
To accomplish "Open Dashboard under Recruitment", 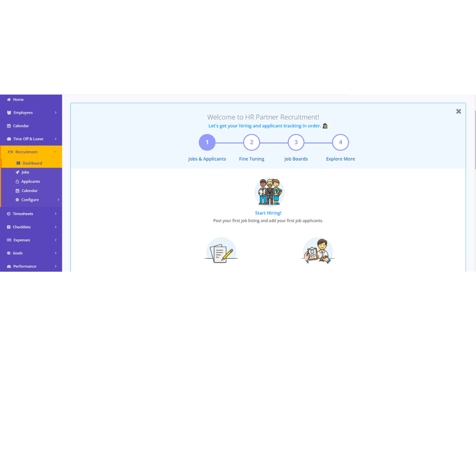I will [32, 163].
